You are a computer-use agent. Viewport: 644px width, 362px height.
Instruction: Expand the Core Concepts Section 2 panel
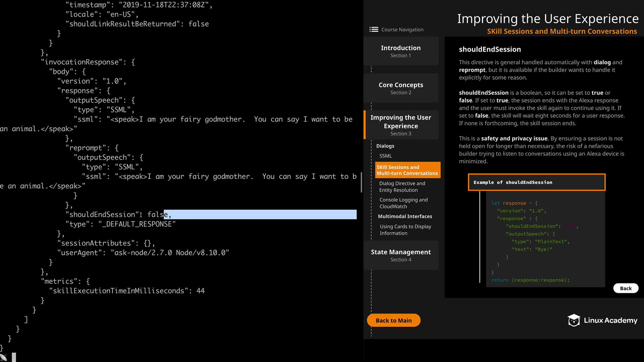coord(401,88)
